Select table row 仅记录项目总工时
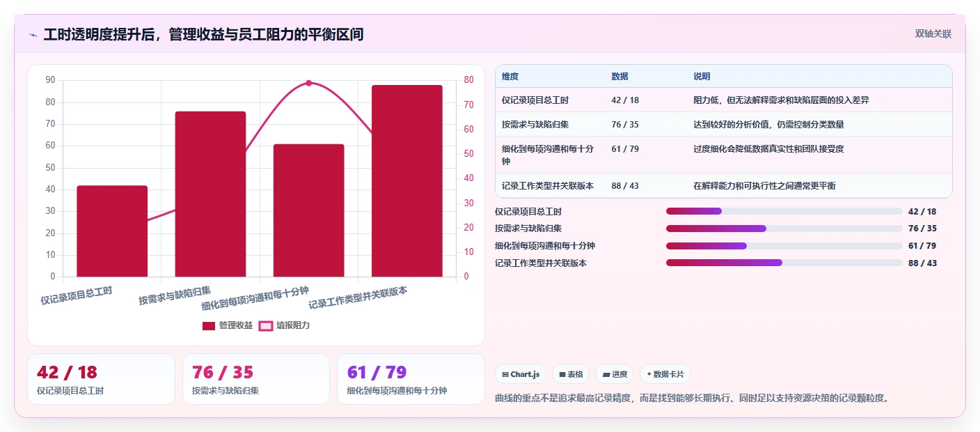 723,100
